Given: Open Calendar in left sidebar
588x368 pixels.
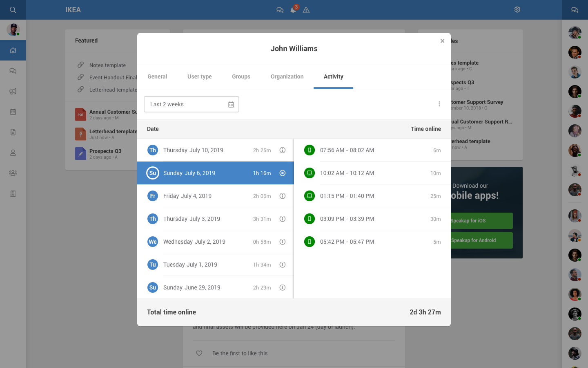Looking at the screenshot, I should [13, 112].
